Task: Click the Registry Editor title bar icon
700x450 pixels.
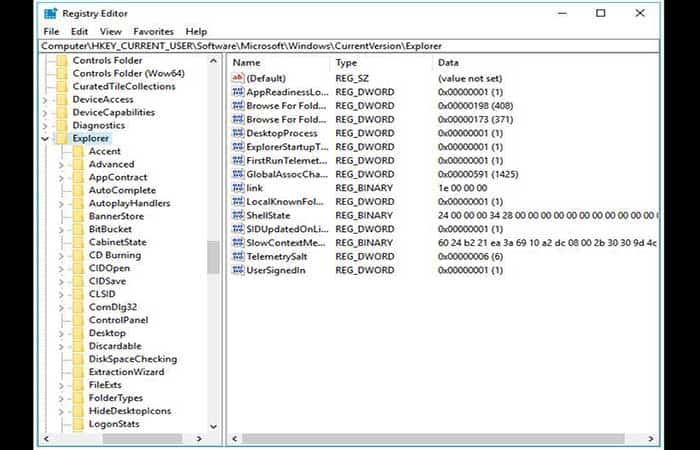Action: click(x=50, y=14)
